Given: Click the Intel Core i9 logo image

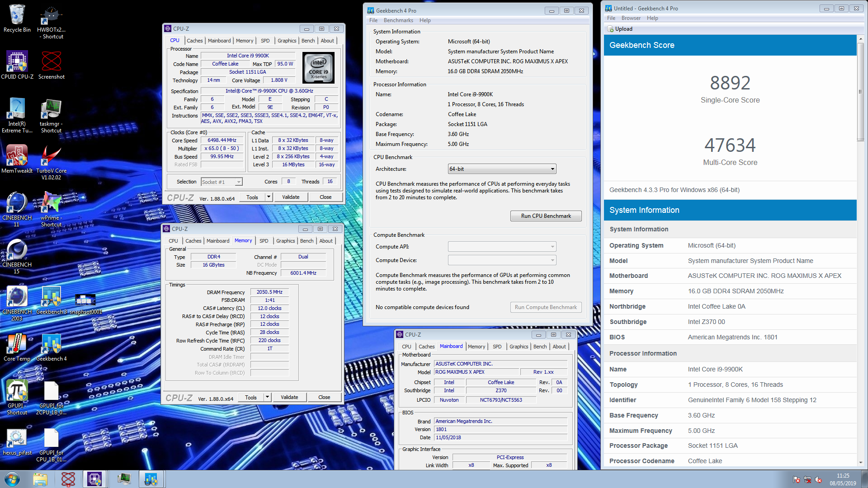Looking at the screenshot, I should coord(318,68).
